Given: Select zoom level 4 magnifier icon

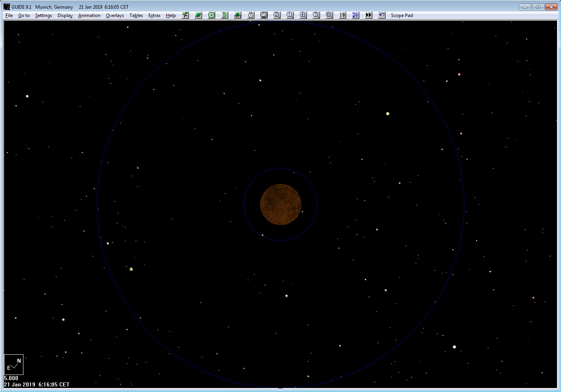Looking at the screenshot, I should (x=303, y=15).
